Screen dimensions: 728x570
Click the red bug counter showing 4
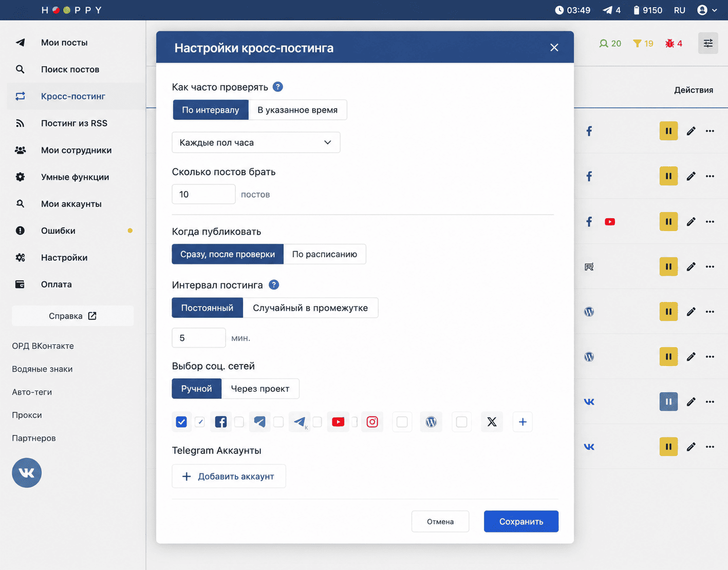click(674, 44)
